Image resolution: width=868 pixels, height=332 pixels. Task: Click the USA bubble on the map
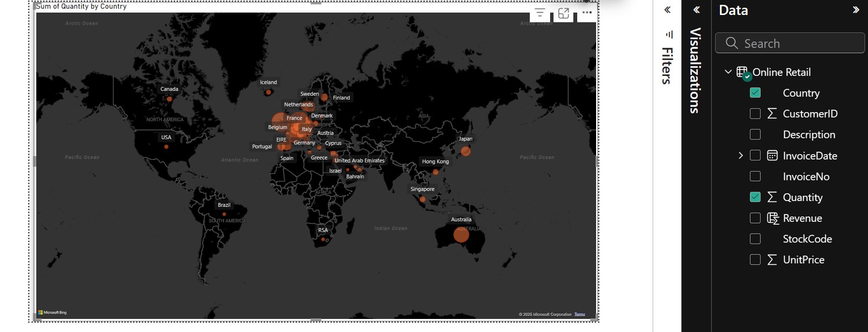click(166, 146)
